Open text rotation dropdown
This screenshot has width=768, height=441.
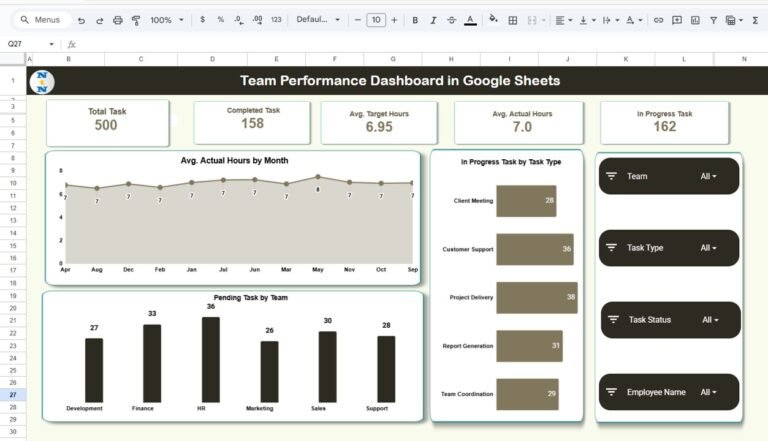pyautogui.click(x=634, y=20)
